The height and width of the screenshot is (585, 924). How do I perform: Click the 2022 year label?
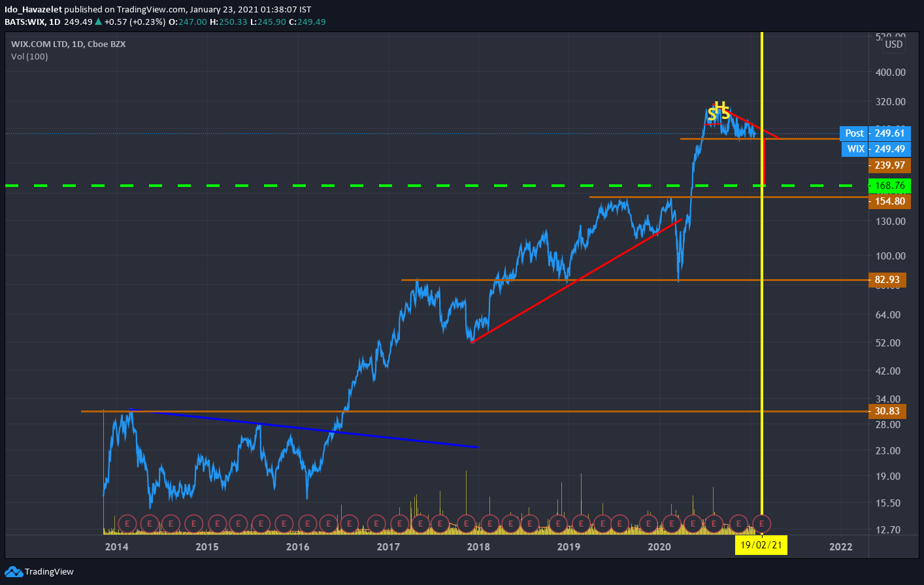pyautogui.click(x=841, y=546)
